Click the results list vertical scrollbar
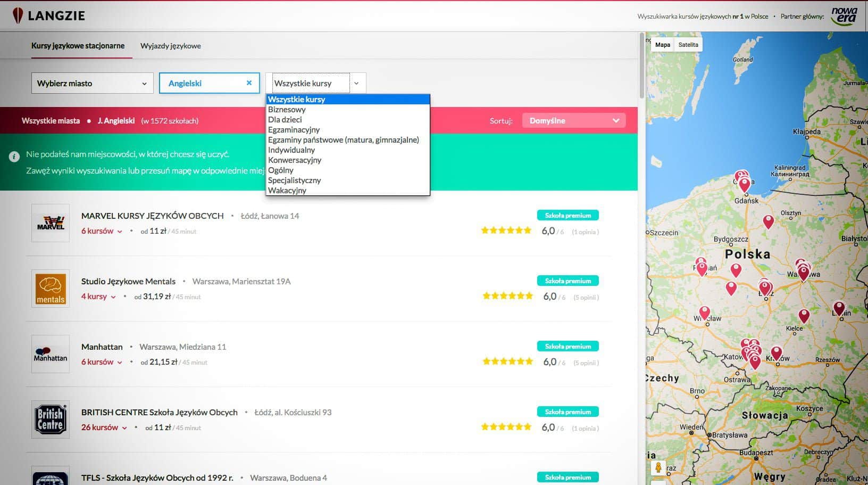The width and height of the screenshot is (868, 485). (641, 67)
